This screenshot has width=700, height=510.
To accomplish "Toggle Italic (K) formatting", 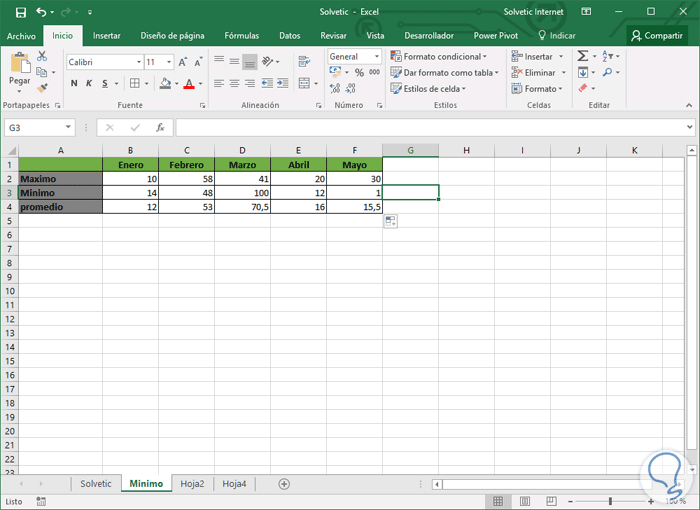I will coord(89,83).
